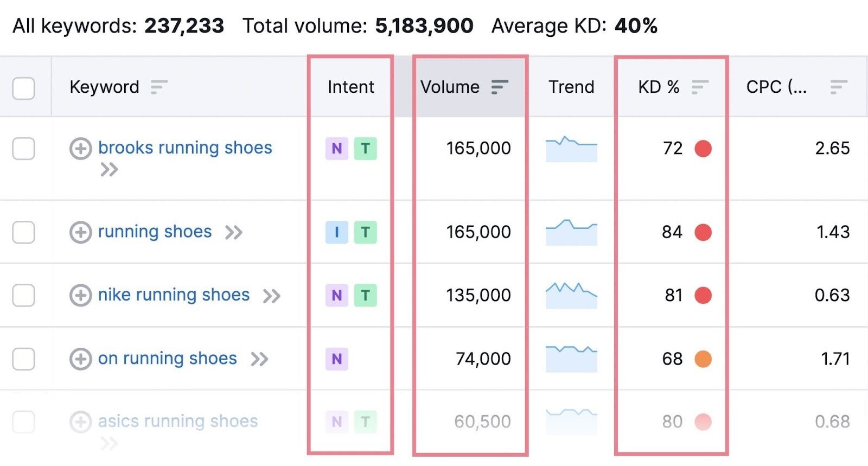Click the Average KD value 40%

click(x=636, y=25)
